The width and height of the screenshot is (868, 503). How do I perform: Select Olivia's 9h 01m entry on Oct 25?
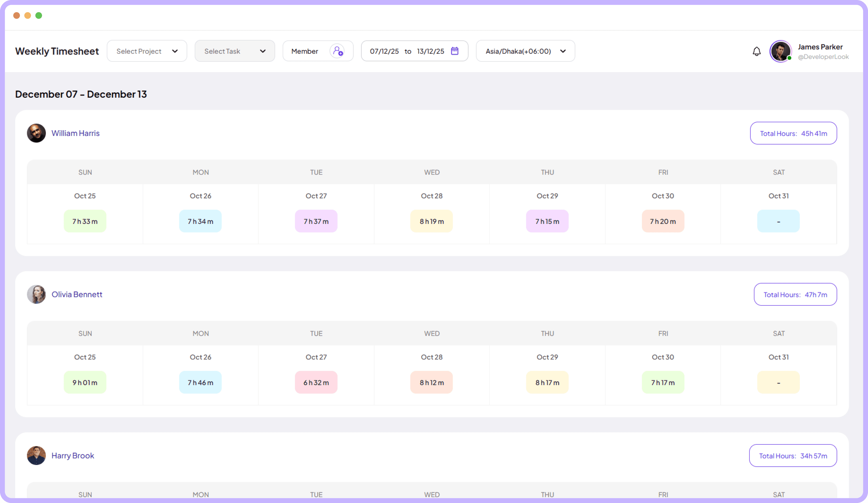(x=85, y=382)
